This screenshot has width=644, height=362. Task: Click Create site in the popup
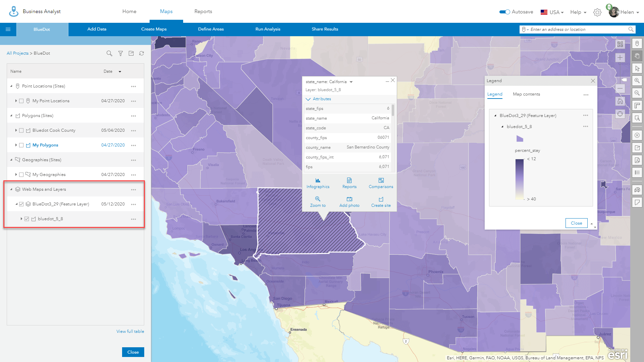tap(381, 202)
